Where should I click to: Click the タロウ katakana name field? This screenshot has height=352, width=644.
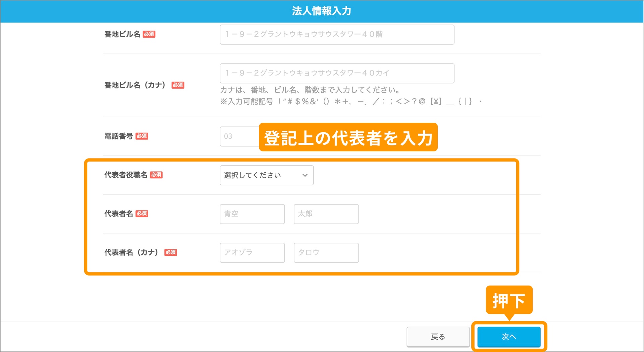[326, 253]
